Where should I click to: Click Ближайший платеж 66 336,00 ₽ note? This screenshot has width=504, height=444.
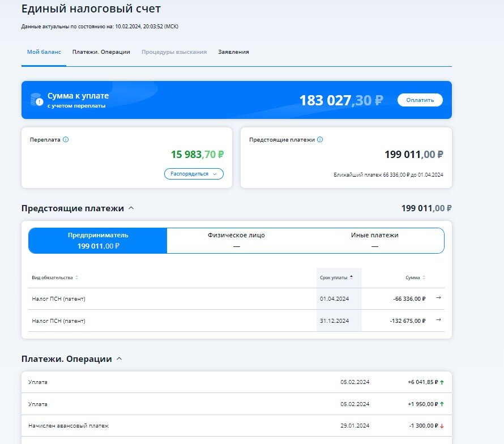[388, 175]
